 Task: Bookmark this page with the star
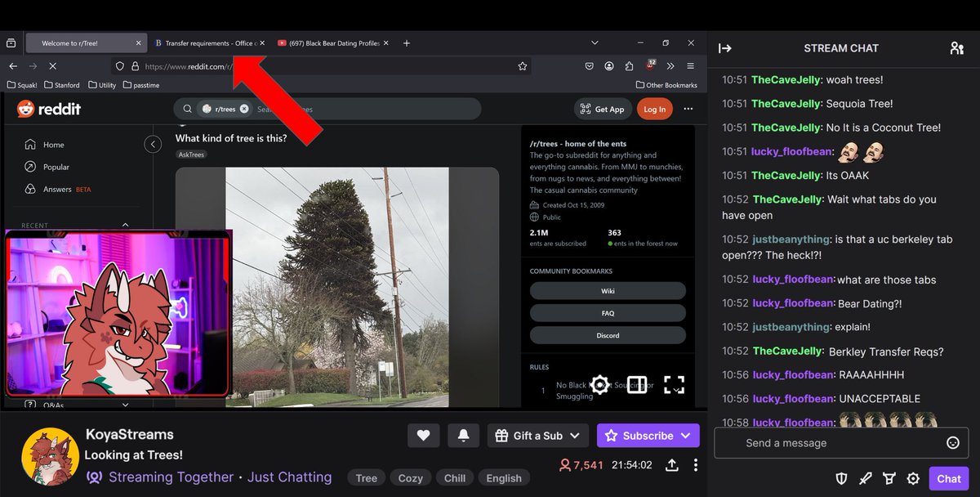[x=523, y=66]
